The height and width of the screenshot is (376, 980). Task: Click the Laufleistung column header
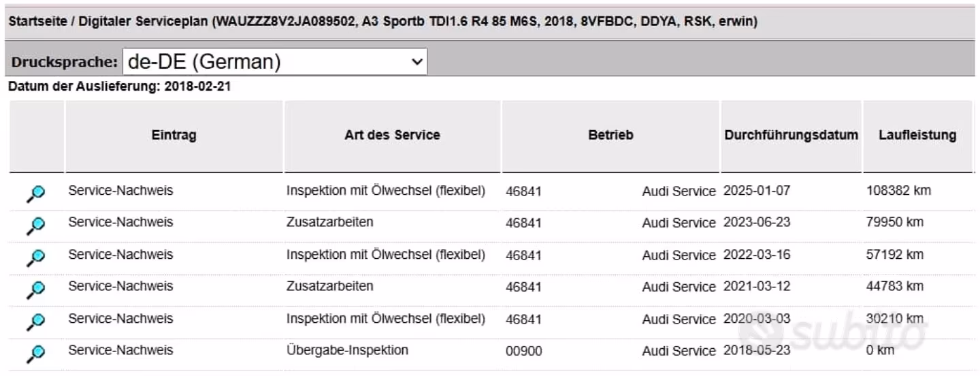click(x=917, y=135)
